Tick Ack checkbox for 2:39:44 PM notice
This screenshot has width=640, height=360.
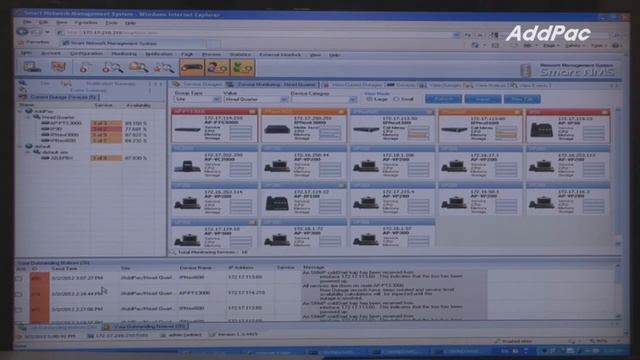click(x=19, y=294)
